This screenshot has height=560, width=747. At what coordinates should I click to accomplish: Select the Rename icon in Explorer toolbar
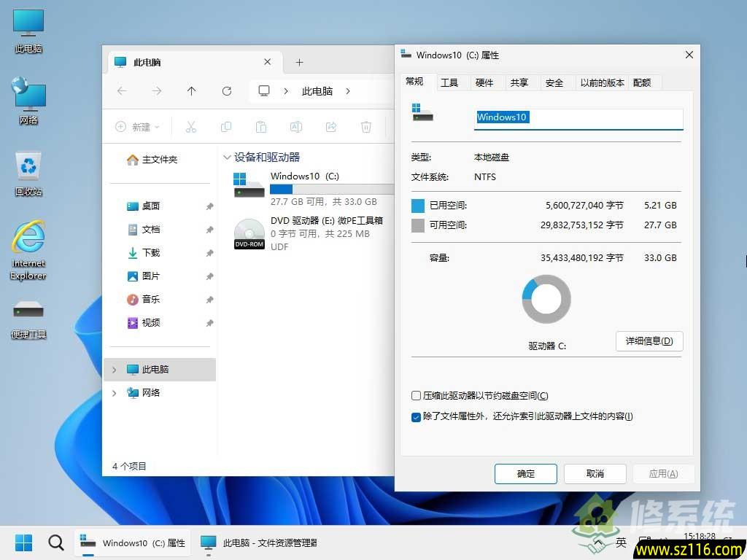pyautogui.click(x=295, y=127)
